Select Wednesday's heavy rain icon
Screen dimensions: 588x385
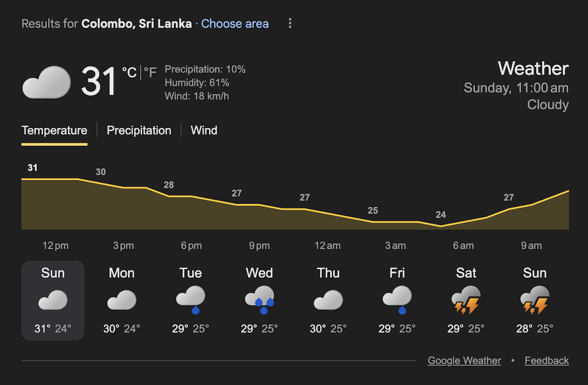tap(259, 300)
